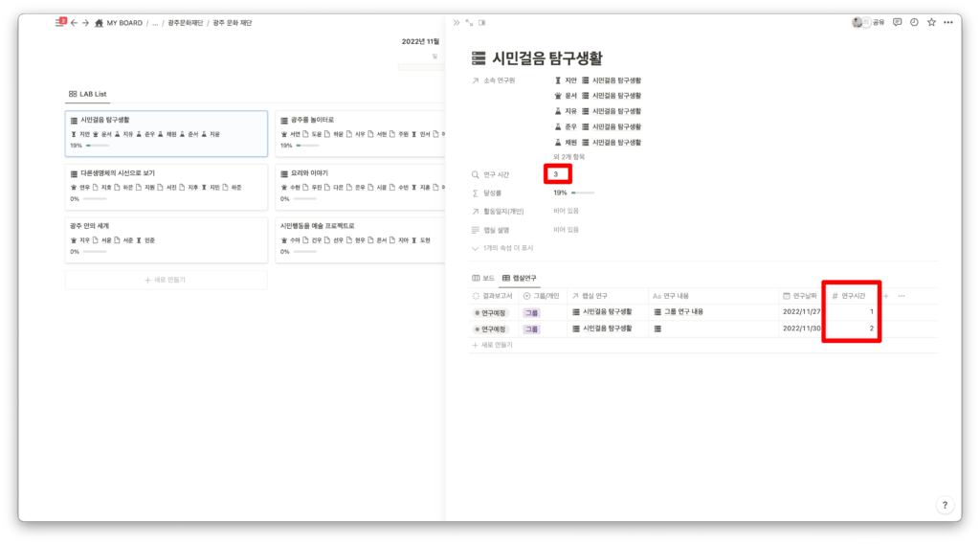
Task: Click 연구시간 cell in 2022/11/30 row
Action: [851, 329]
